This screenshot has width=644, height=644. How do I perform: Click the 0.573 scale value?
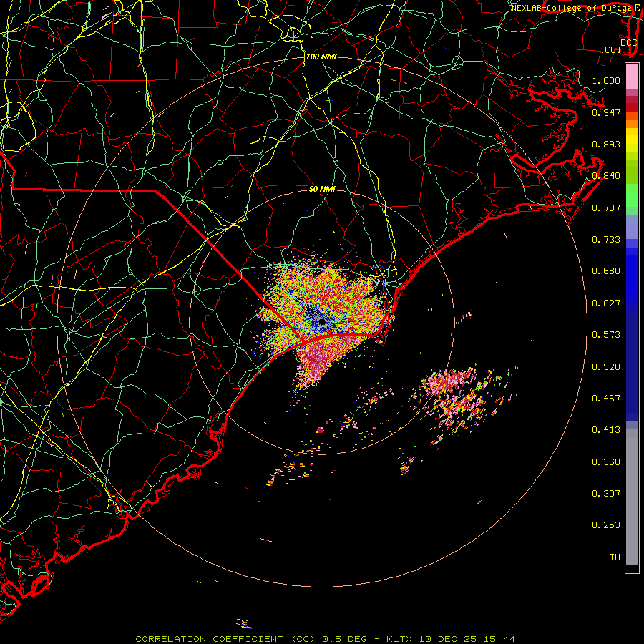pyautogui.click(x=606, y=335)
